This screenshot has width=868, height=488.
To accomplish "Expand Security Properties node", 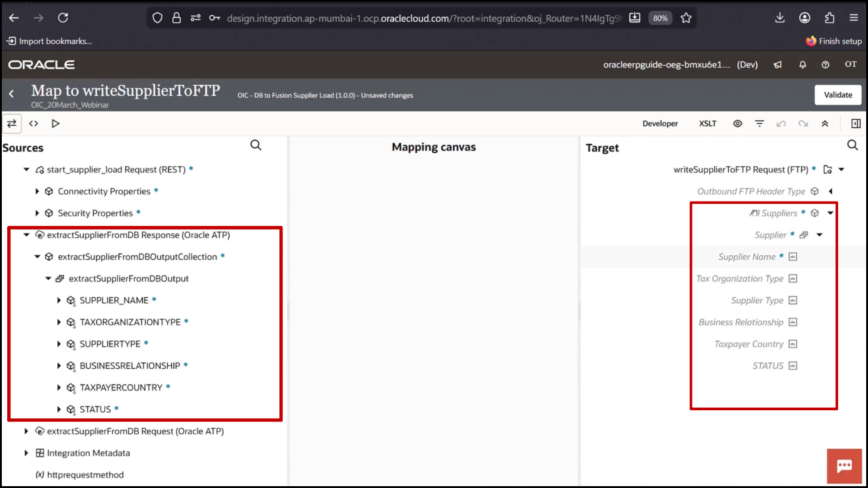I will [x=37, y=213].
